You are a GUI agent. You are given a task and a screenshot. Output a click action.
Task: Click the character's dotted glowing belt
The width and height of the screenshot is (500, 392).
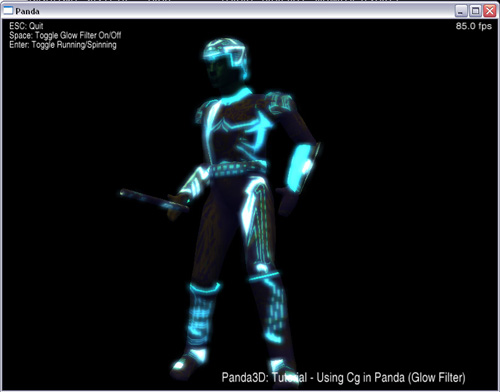[238, 168]
